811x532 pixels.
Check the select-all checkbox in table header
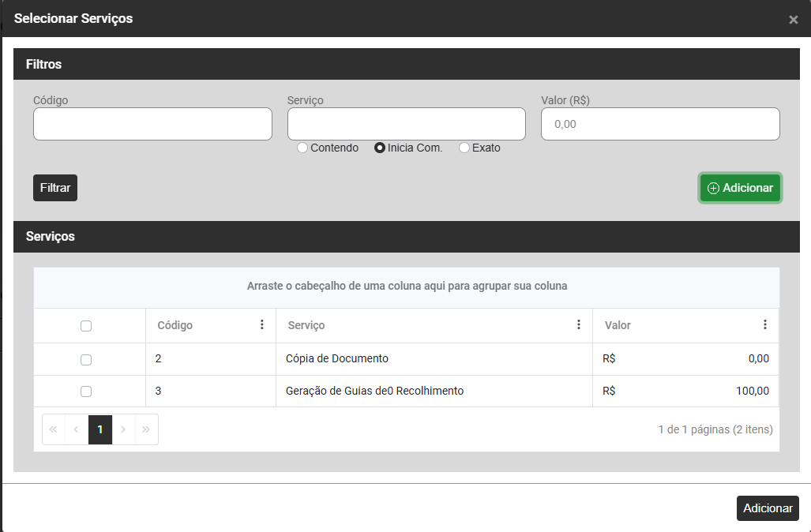click(x=86, y=326)
